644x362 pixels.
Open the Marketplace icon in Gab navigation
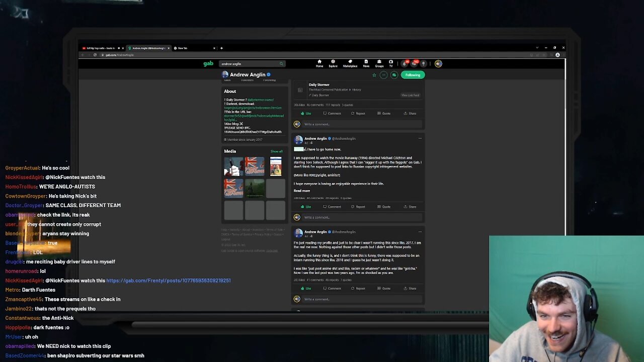point(350,63)
